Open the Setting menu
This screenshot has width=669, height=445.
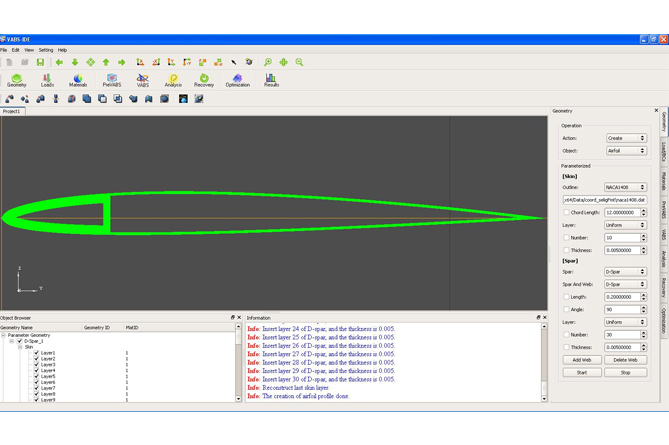click(x=46, y=50)
